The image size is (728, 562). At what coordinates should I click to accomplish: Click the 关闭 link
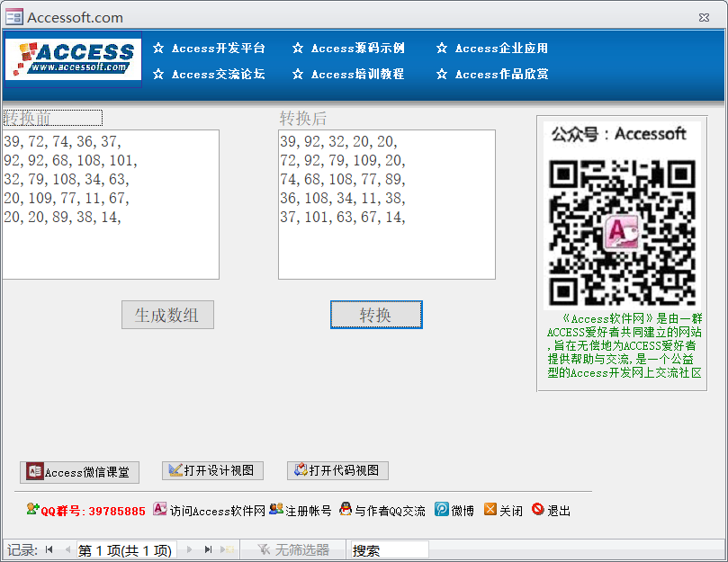(x=511, y=511)
